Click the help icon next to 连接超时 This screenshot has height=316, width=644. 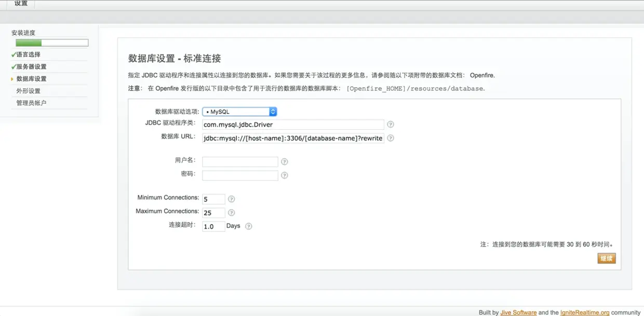point(248,226)
